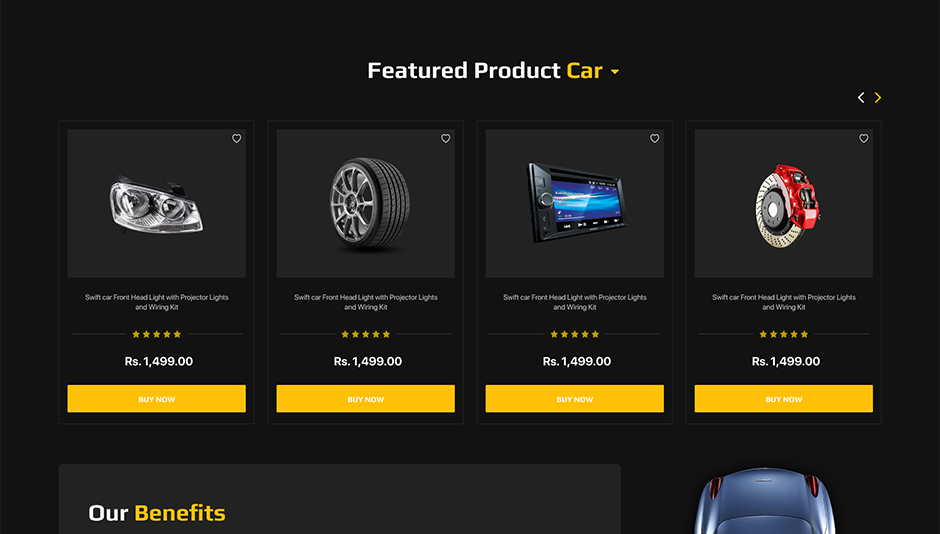
Task: Toggle wishlist heart on brake disc product
Action: tap(864, 138)
